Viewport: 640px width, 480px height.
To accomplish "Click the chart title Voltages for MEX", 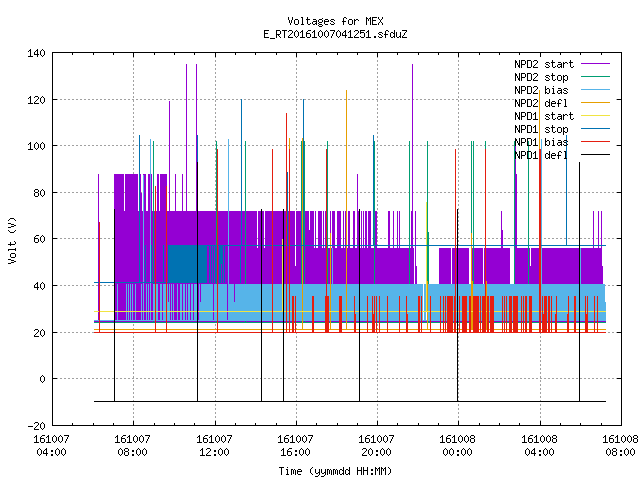I will (335, 21).
